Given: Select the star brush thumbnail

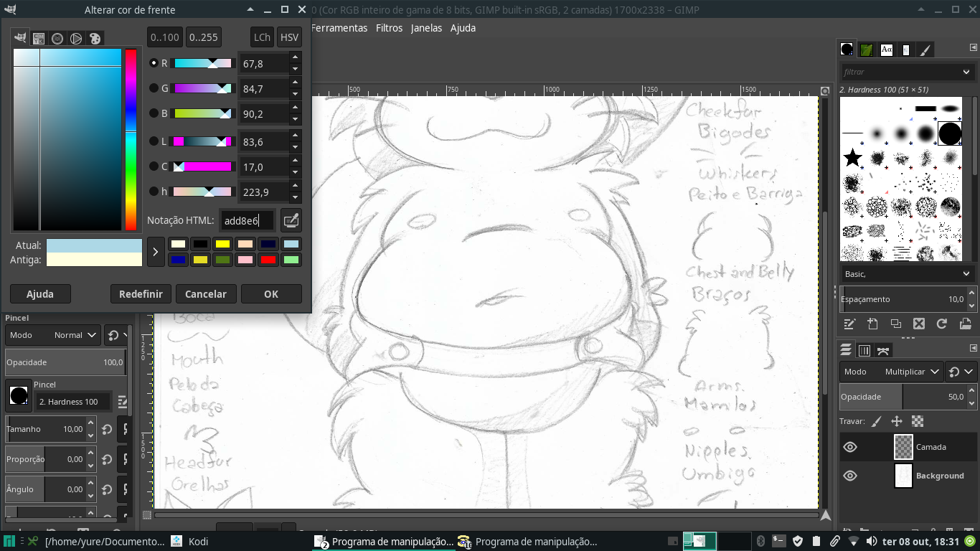Looking at the screenshot, I should click(852, 157).
